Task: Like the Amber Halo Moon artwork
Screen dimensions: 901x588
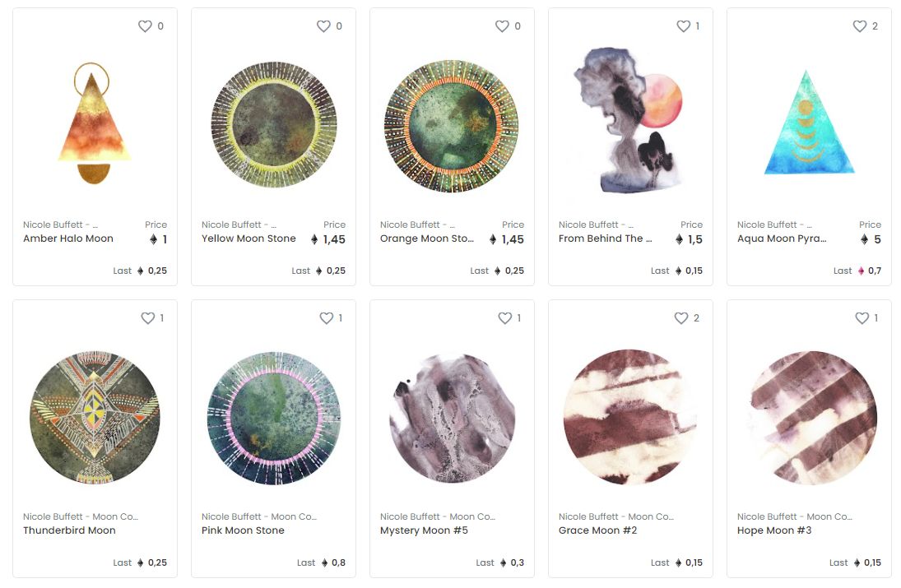Action: pos(145,25)
